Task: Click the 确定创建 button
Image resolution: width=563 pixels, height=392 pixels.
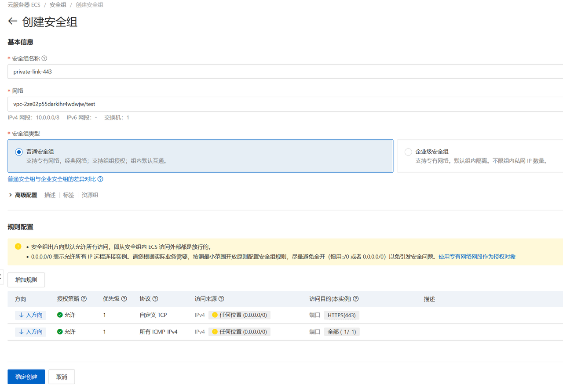Action: tap(26, 377)
